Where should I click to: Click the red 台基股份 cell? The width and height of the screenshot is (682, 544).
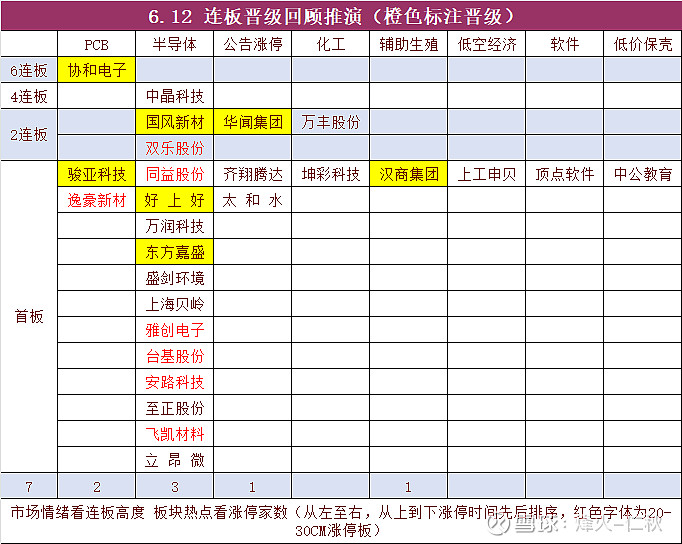click(x=174, y=356)
